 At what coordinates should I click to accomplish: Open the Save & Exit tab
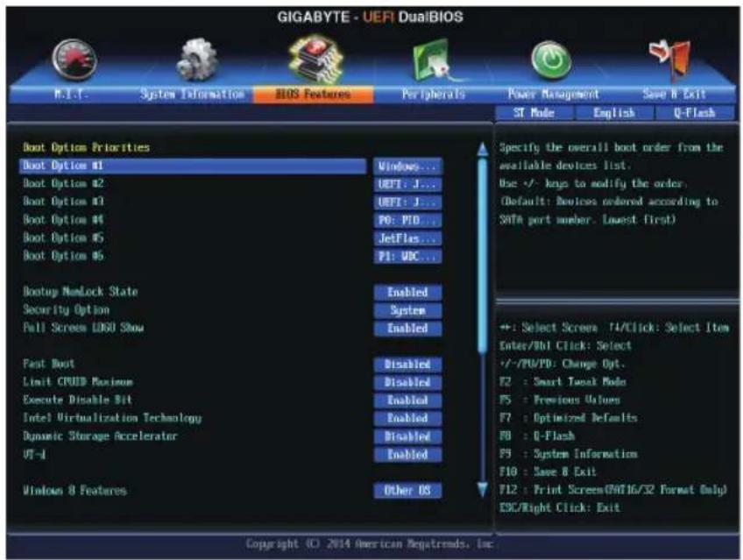coord(675,94)
